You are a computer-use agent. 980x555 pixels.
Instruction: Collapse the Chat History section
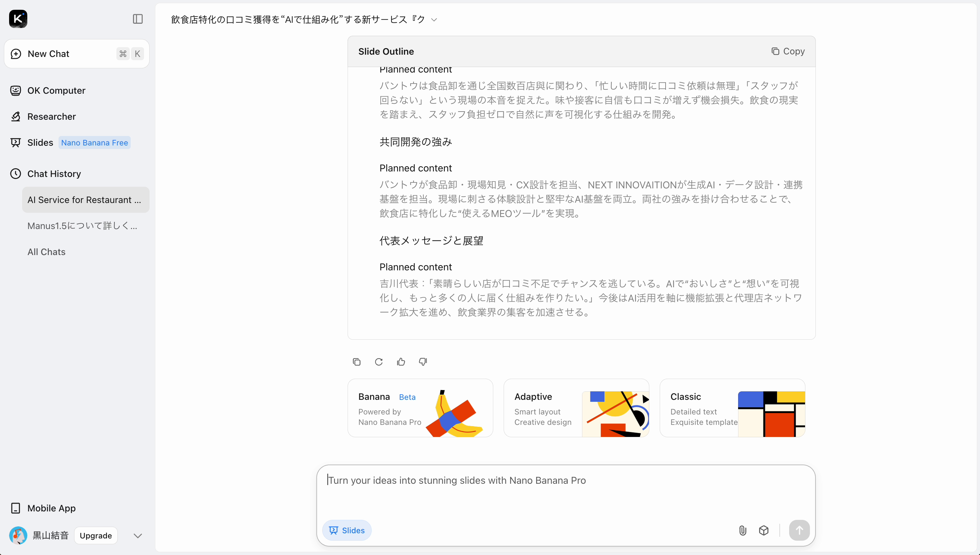pos(53,173)
